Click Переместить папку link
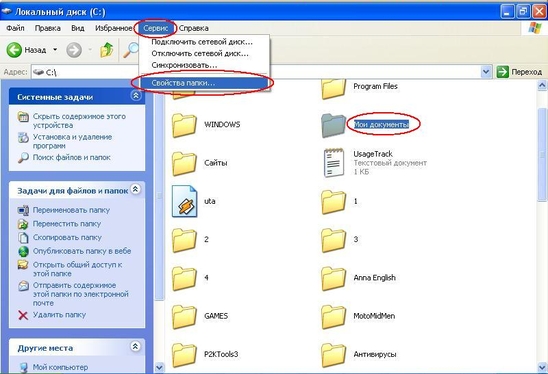The height and width of the screenshot is (374, 548). [x=67, y=224]
